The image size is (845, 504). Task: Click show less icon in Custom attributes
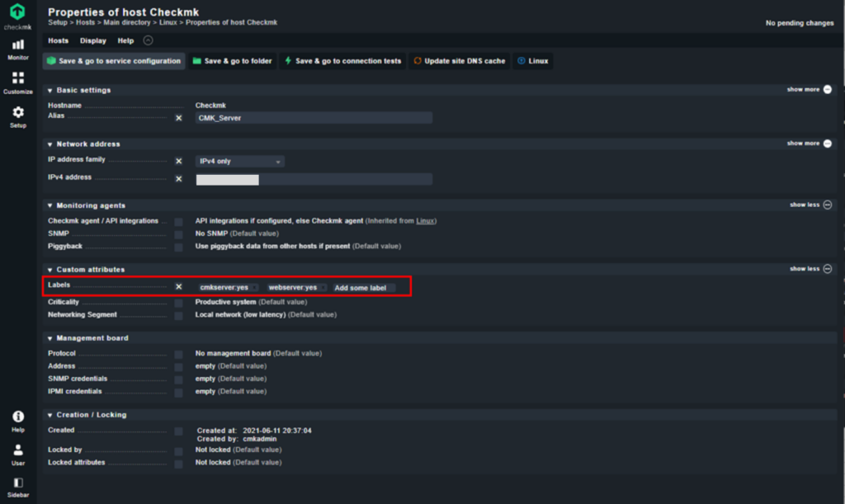(x=828, y=269)
